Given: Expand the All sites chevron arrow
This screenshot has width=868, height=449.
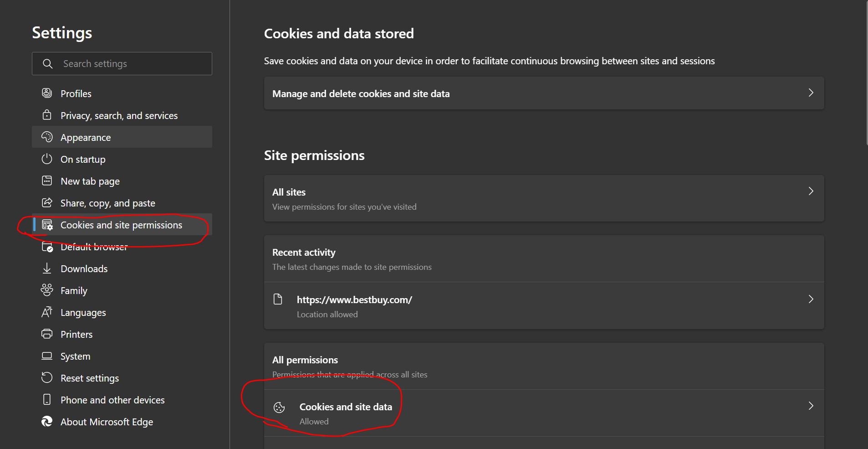Looking at the screenshot, I should (x=811, y=191).
